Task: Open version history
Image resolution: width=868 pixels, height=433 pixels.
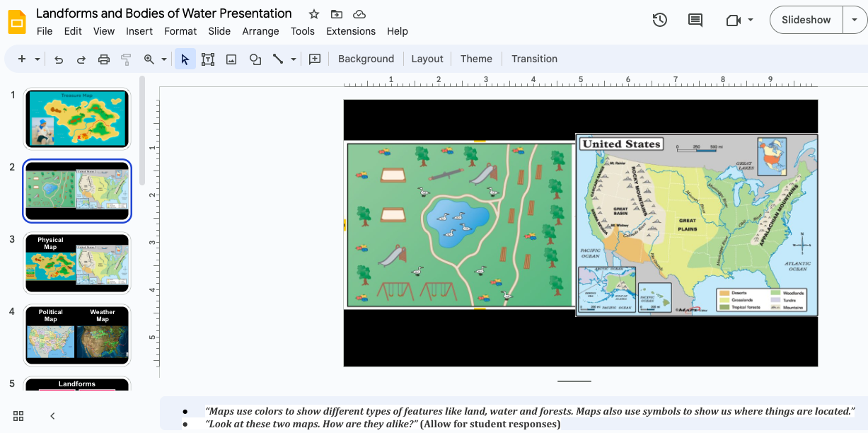Action: point(659,20)
